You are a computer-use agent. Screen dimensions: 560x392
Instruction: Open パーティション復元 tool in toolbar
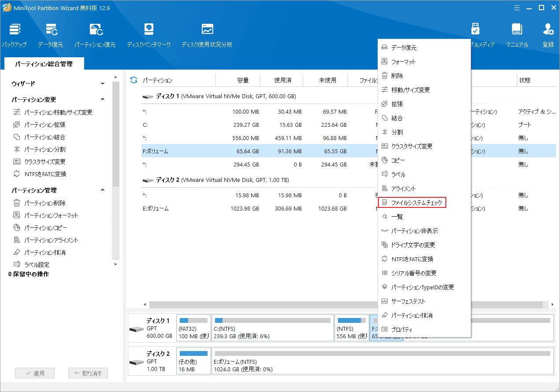click(x=95, y=36)
